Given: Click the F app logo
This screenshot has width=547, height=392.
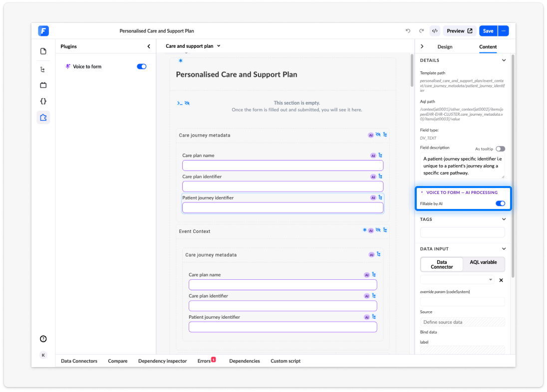Looking at the screenshot, I should click(43, 31).
